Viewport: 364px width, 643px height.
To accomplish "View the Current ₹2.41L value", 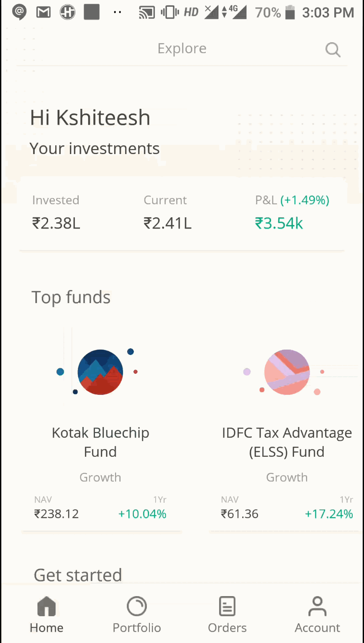I will click(x=168, y=223).
